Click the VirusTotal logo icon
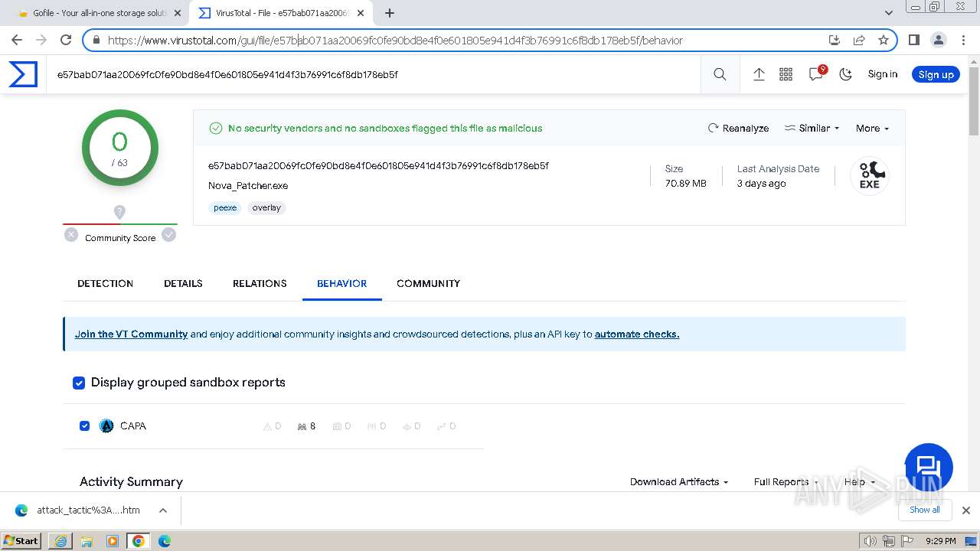This screenshot has width=980, height=551. tap(23, 74)
